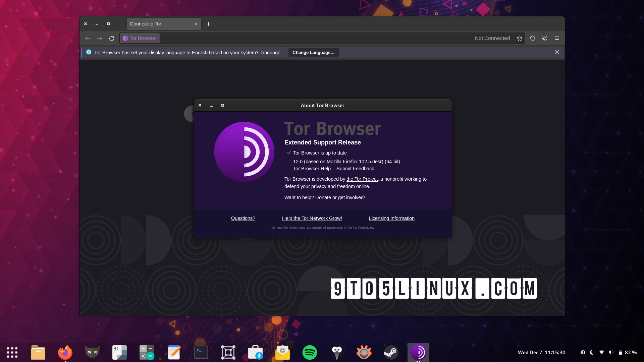This screenshot has height=362, width=644.
Task: Switch to the Connect to Tor tab
Action: [x=158, y=23]
